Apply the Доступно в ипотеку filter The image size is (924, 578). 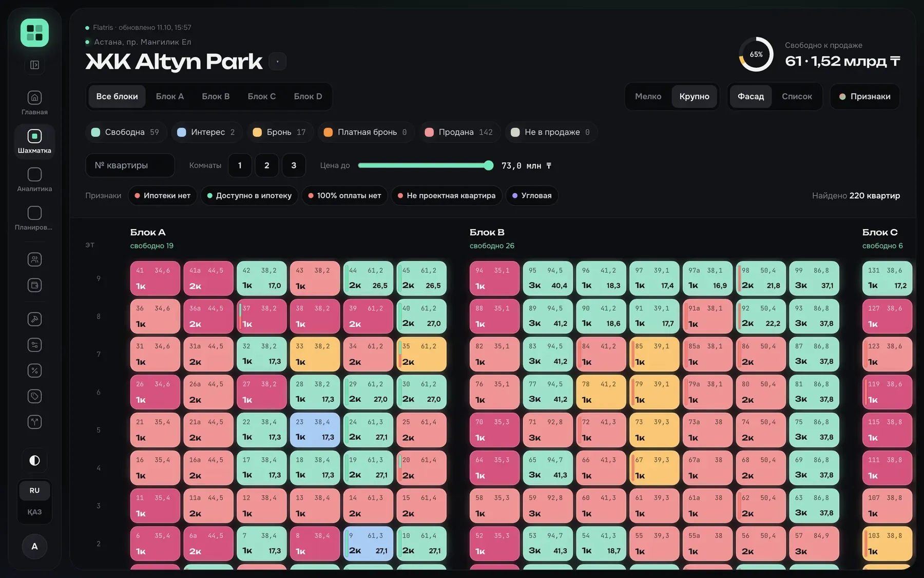[x=249, y=196]
